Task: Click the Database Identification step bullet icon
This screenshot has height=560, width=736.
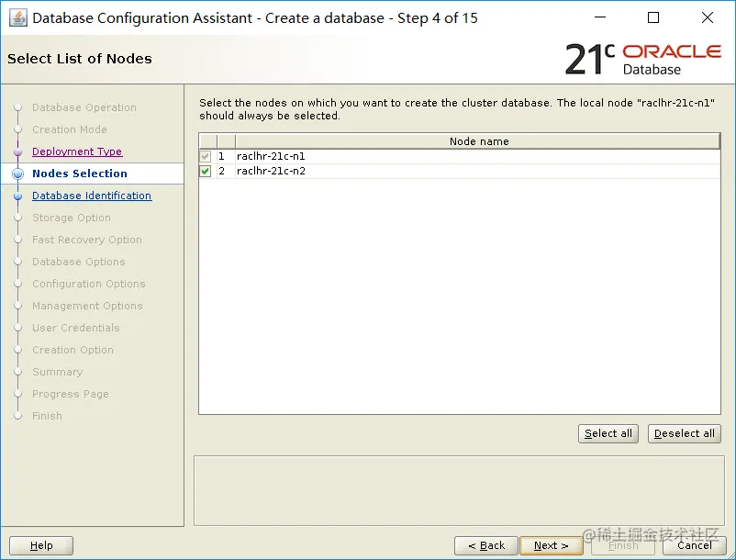Action: pos(17,196)
